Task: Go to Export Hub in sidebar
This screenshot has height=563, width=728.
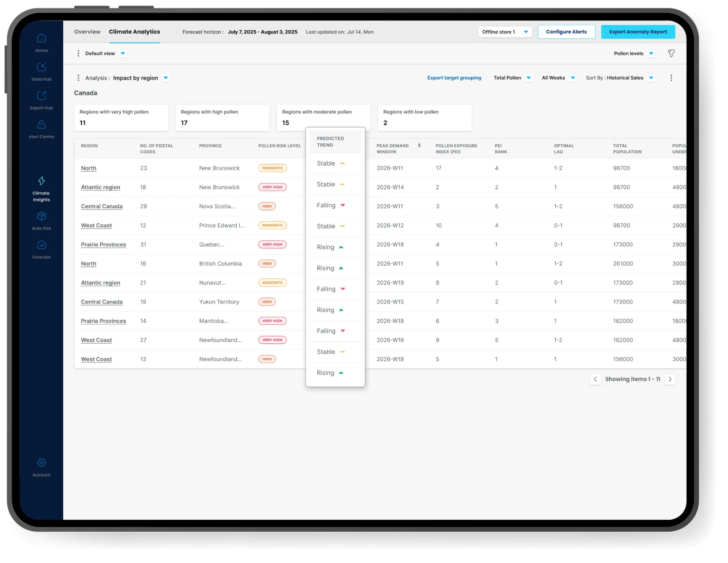Action: 42,96
